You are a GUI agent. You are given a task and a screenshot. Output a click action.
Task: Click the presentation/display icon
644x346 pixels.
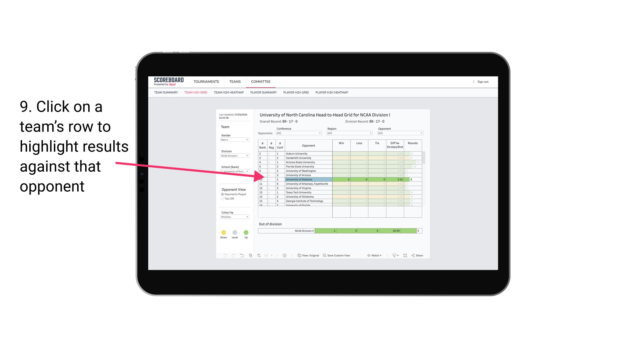click(392, 256)
